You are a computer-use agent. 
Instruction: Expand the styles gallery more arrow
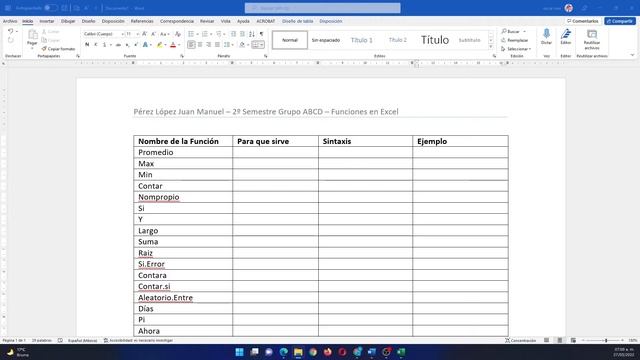pyautogui.click(x=491, y=47)
